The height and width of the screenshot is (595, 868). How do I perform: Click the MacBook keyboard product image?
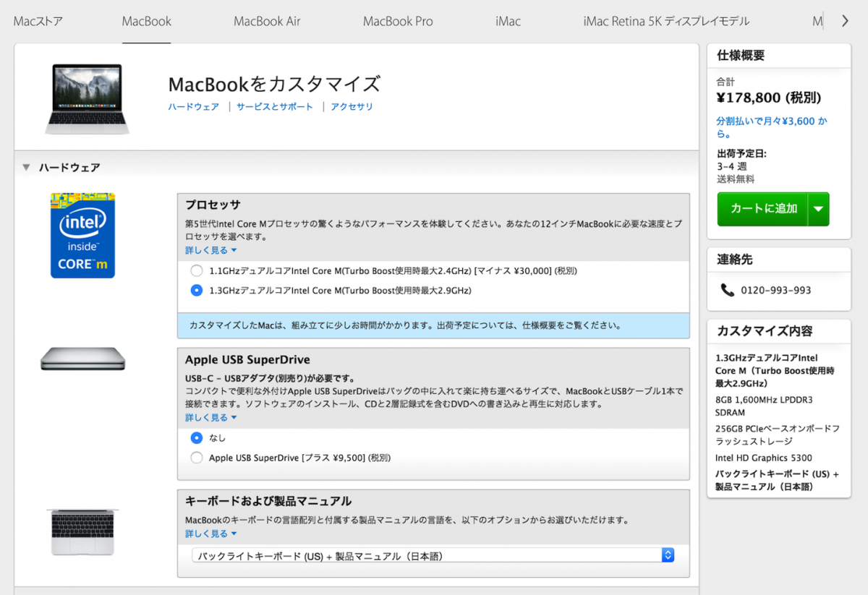click(82, 531)
